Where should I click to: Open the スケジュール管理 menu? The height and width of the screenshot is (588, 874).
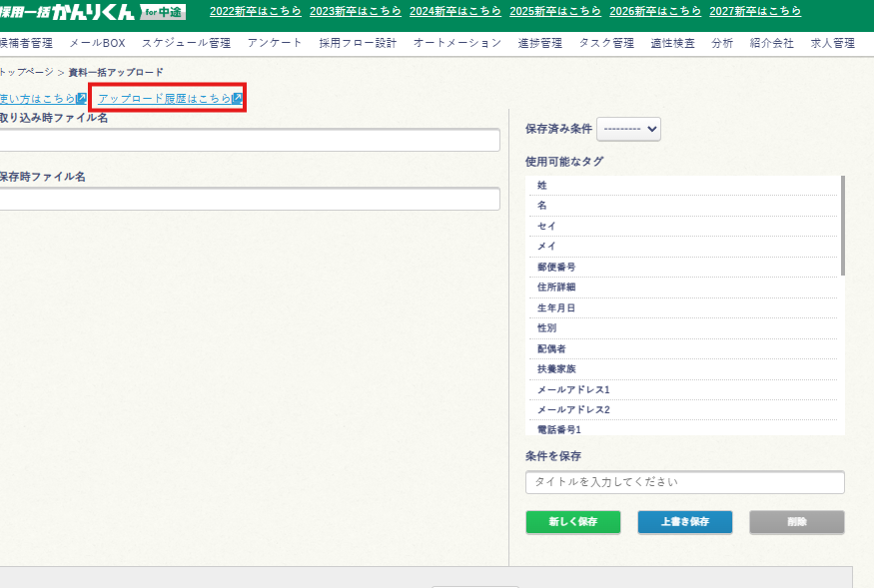pos(186,43)
